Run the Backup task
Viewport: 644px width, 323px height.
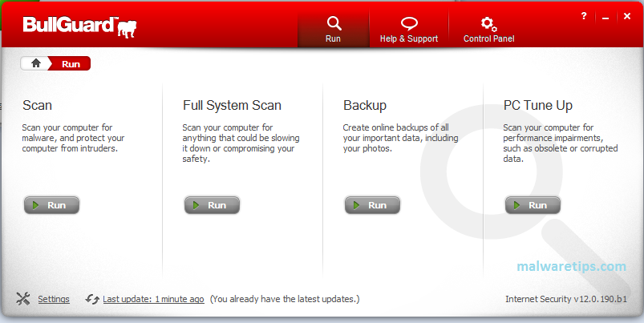pyautogui.click(x=372, y=205)
